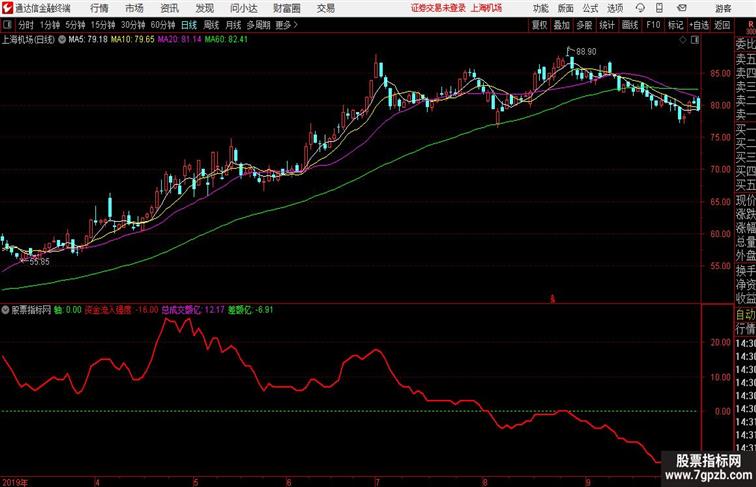The width and height of the screenshot is (756, 487).
Task: Click the 55.85 low price label
Action: [x=39, y=262]
